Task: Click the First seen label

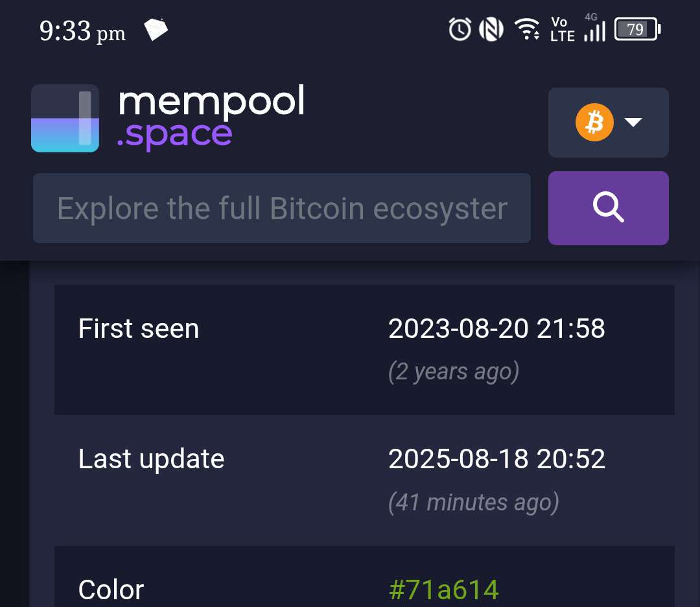Action: (139, 329)
